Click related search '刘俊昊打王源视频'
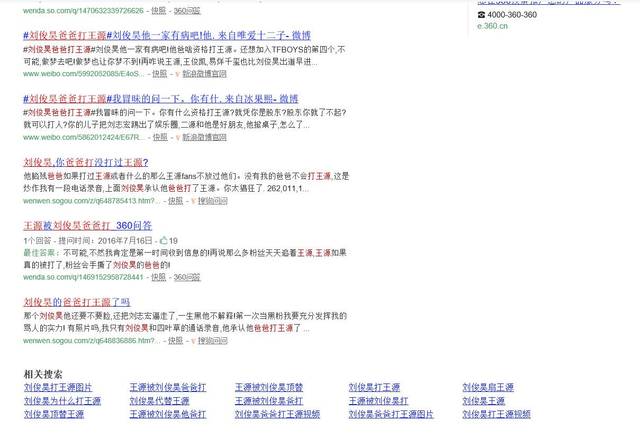 pyautogui.click(x=496, y=414)
